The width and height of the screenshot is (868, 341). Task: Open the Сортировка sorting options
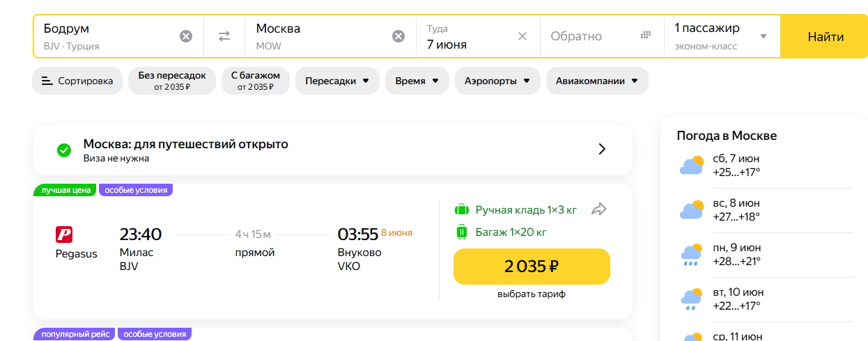(77, 81)
